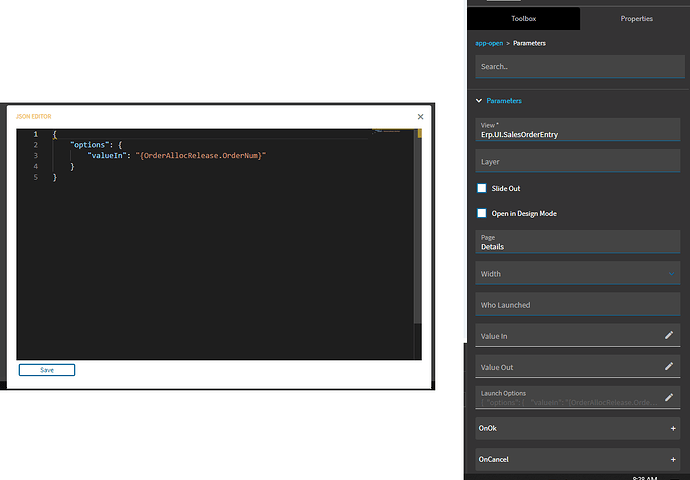Collapse the Parameters section chevron

point(479,101)
